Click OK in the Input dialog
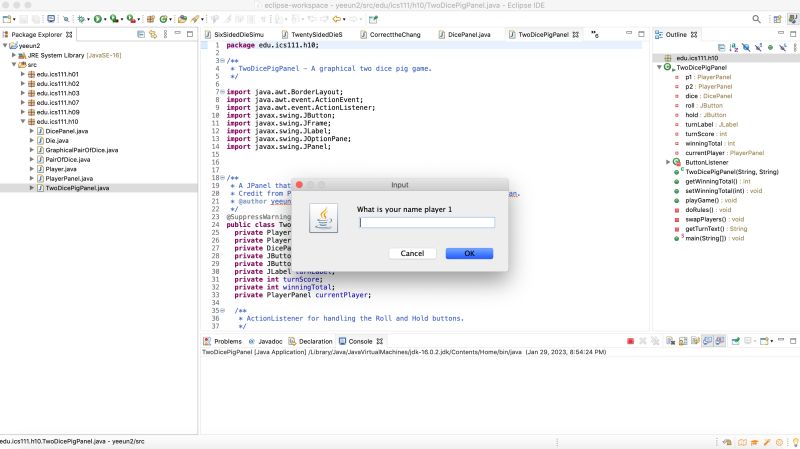 click(469, 254)
